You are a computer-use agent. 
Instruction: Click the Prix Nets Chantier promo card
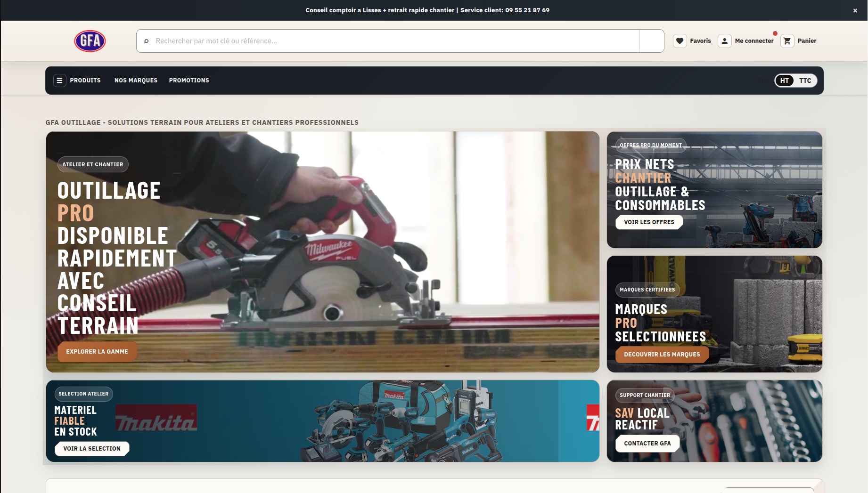[x=714, y=190]
